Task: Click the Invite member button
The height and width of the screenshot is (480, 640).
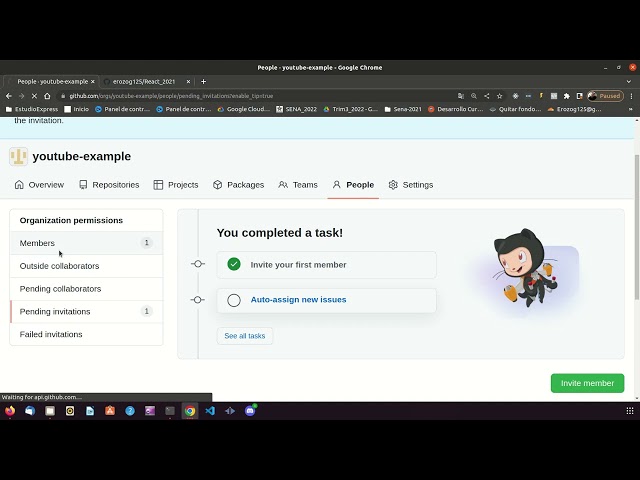Action: click(x=587, y=383)
